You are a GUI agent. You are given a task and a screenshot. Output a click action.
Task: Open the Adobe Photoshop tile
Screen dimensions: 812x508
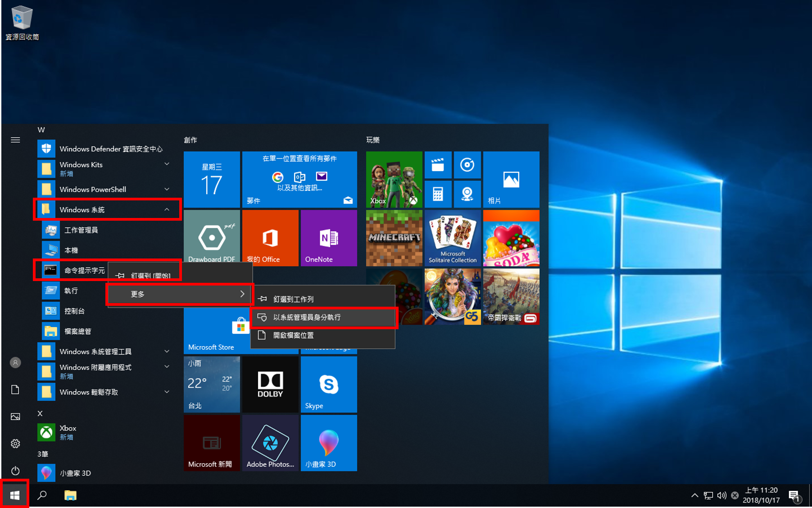tap(270, 443)
